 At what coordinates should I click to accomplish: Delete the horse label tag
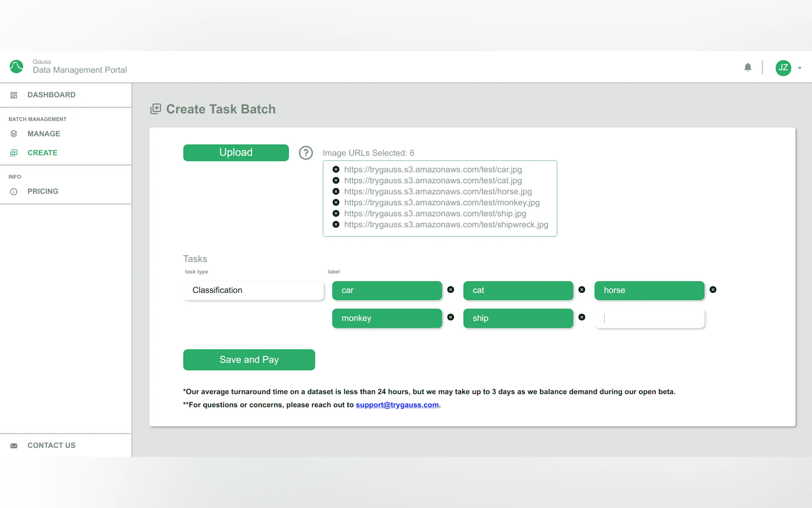(x=713, y=290)
